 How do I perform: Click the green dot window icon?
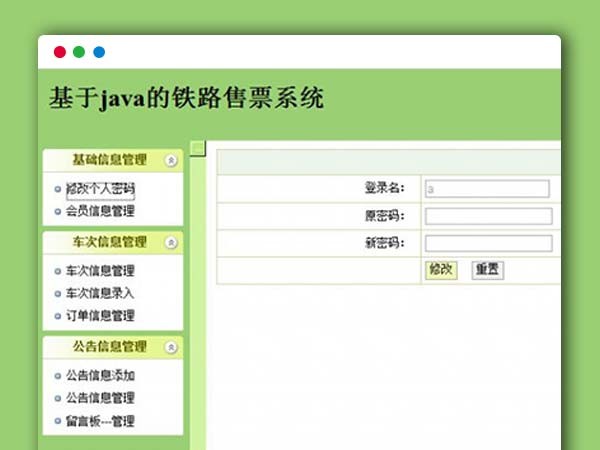[x=79, y=52]
